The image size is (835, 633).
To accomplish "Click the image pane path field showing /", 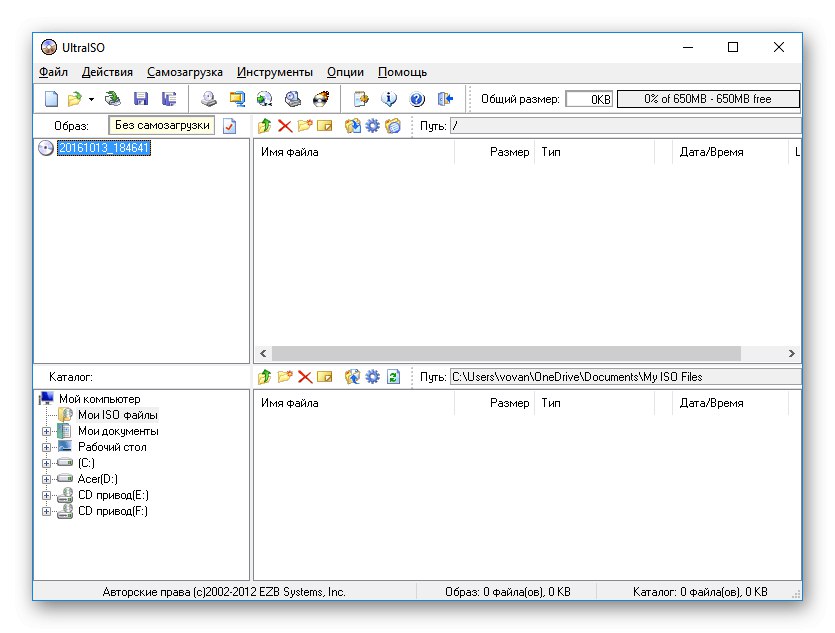I will pos(625,126).
